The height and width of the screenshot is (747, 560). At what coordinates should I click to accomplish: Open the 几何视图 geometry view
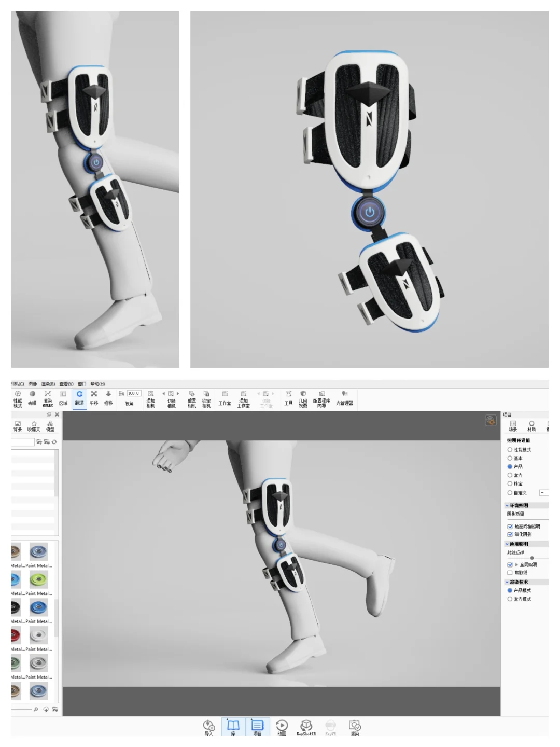coord(303,398)
